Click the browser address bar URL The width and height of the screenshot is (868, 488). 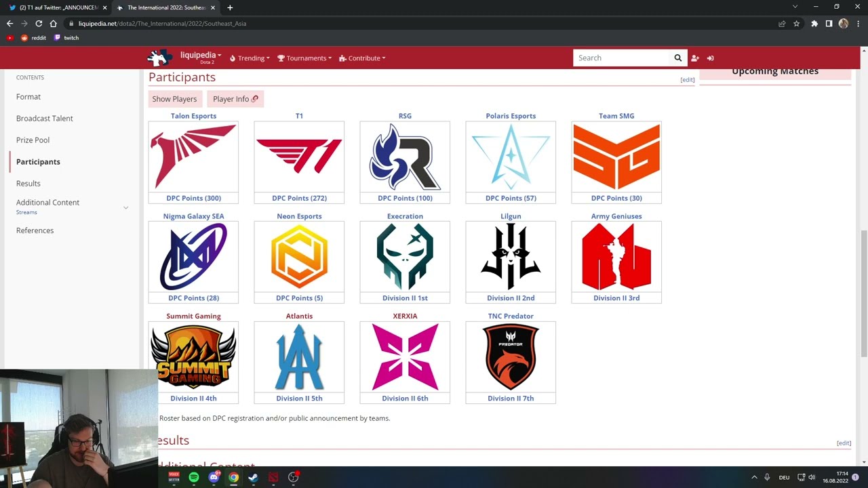click(x=162, y=24)
